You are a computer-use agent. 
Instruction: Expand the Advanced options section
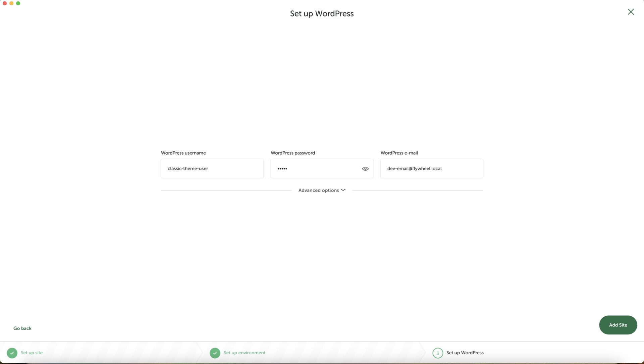click(322, 190)
